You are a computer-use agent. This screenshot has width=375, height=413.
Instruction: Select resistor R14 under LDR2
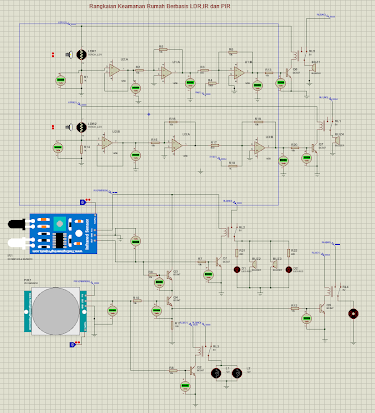coord(82,149)
